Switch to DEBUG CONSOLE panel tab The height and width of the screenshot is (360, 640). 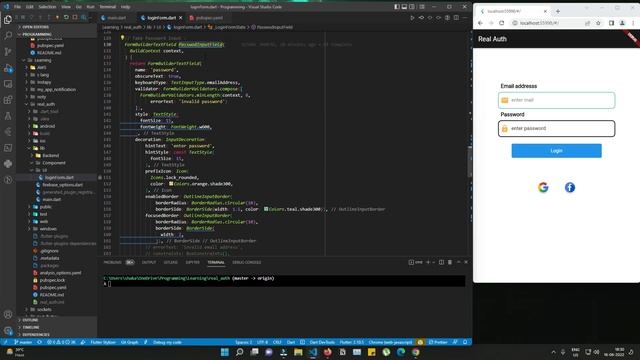click(x=247, y=262)
